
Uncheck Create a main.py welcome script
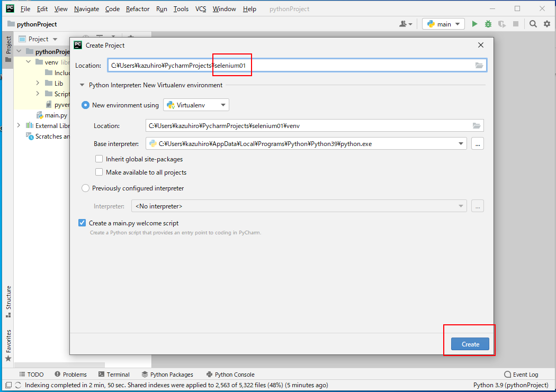pyautogui.click(x=82, y=223)
